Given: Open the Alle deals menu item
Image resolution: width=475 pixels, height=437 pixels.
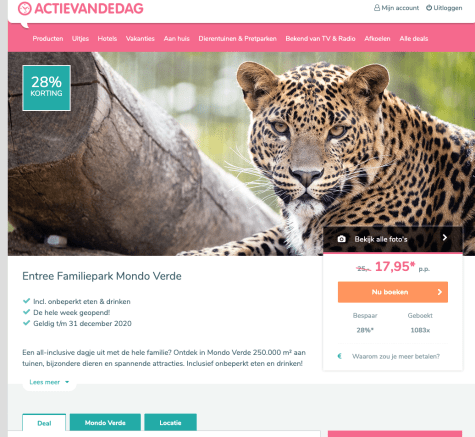Looking at the screenshot, I should (414, 39).
